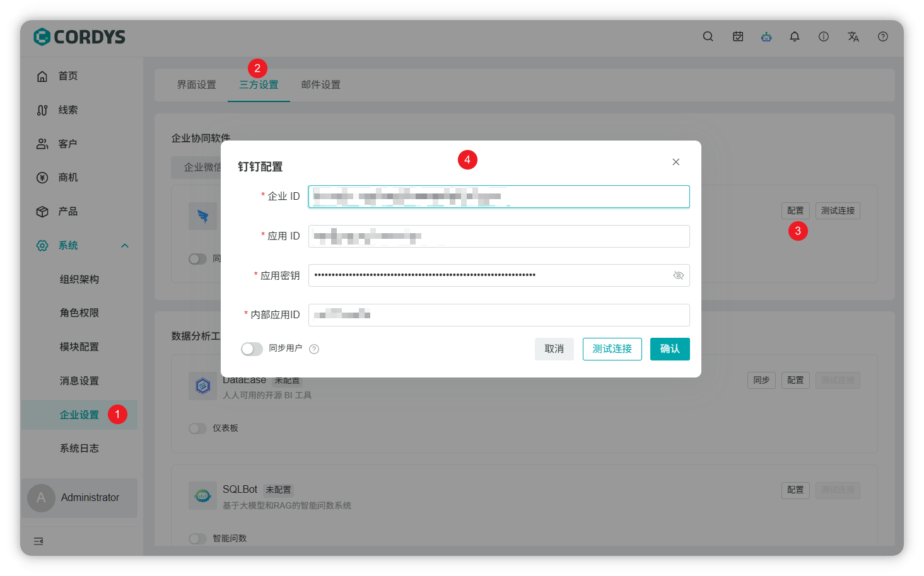Open 组织架构 submenu item
The image size is (924, 576).
[79, 279]
